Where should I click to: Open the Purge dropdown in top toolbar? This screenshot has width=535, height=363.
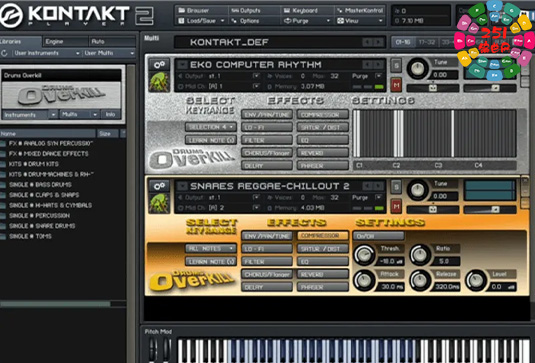point(307,21)
